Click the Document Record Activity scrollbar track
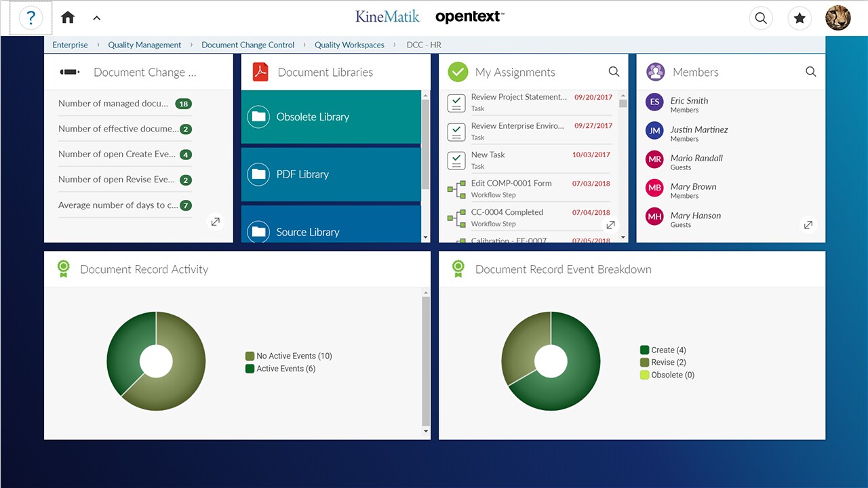Viewport: 868px width, 488px height. pos(426,362)
